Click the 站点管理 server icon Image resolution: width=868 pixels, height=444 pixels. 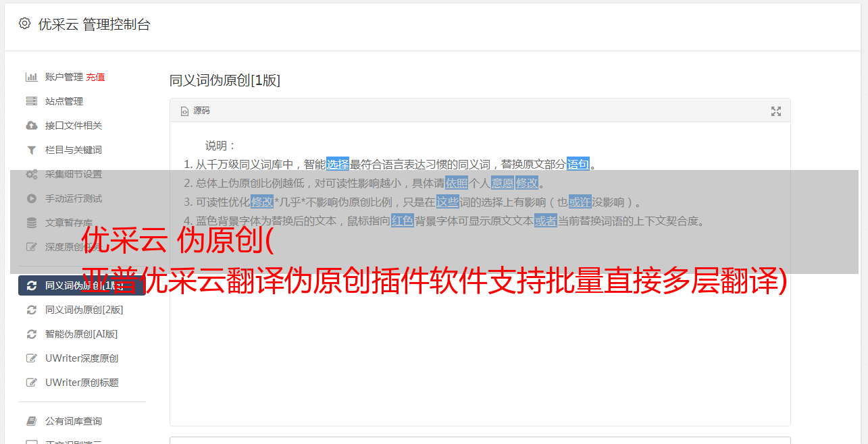(31, 101)
